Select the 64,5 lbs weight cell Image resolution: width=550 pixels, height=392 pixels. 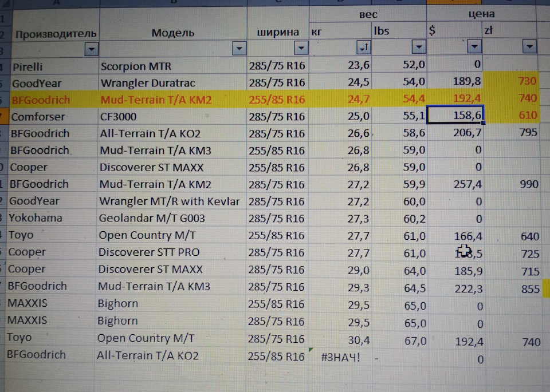(x=400, y=288)
